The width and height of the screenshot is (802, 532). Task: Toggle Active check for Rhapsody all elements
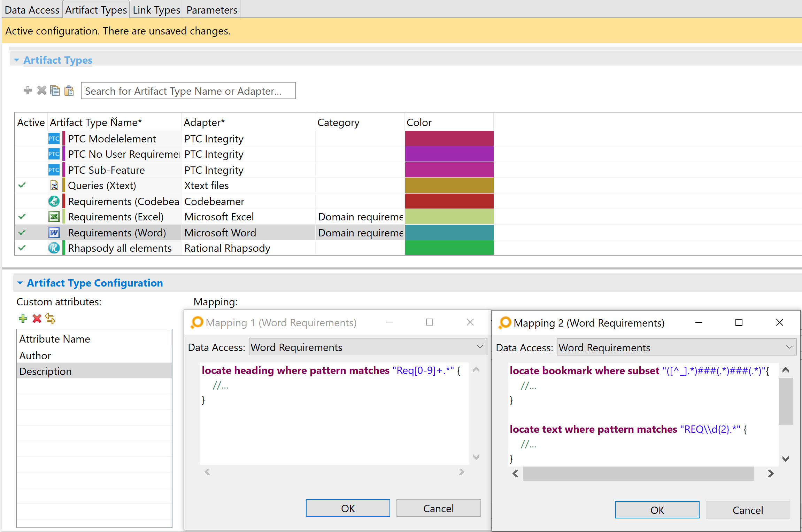tap(22, 248)
